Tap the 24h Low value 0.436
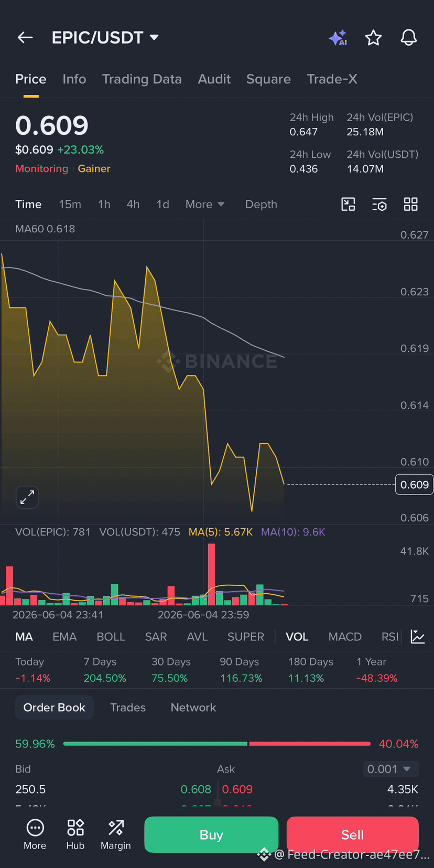 pyautogui.click(x=304, y=169)
